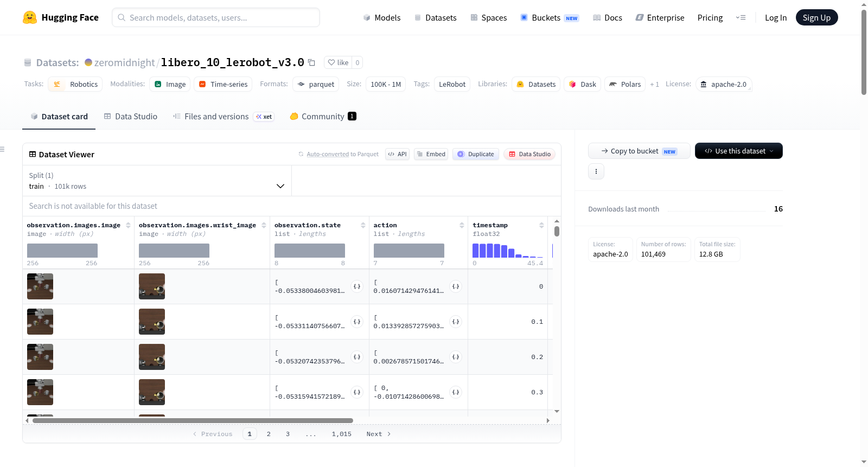Open the Enterprise page
This screenshot has width=868, height=467.
pos(660,17)
